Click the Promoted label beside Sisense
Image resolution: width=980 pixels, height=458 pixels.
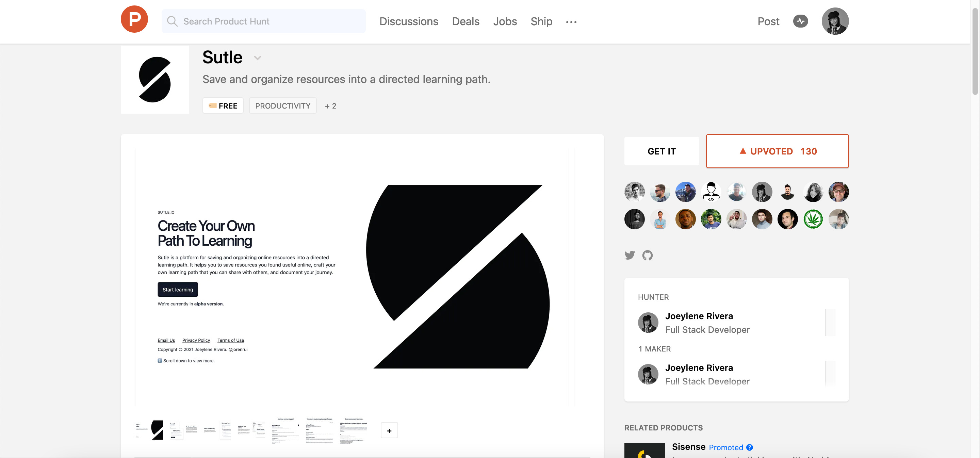click(x=726, y=447)
